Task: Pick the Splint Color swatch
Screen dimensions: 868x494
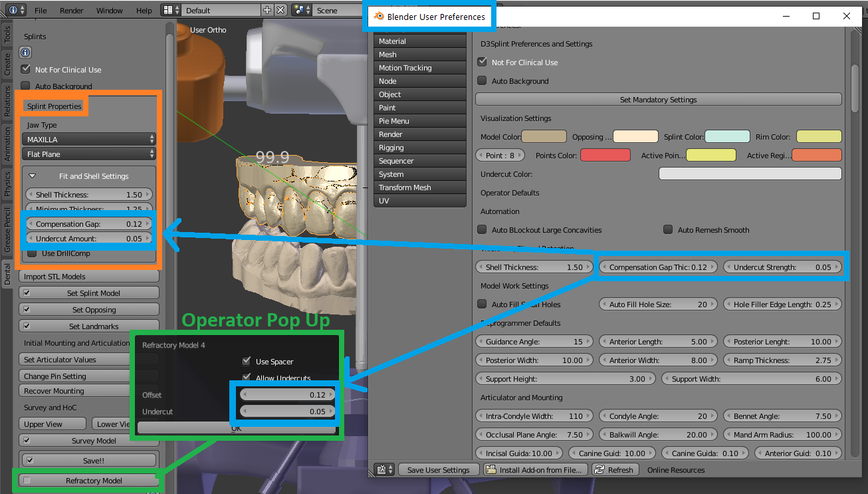Action: click(727, 137)
